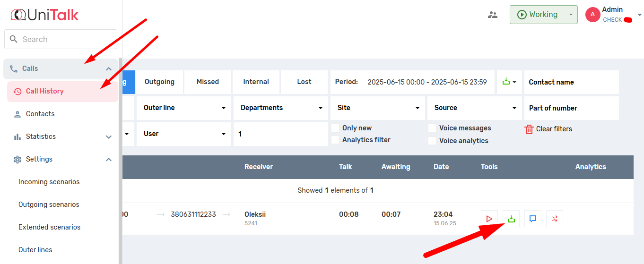Toggle the Analytics filter checkbox
Image resolution: width=644 pixels, height=264 pixels.
pyautogui.click(x=335, y=140)
